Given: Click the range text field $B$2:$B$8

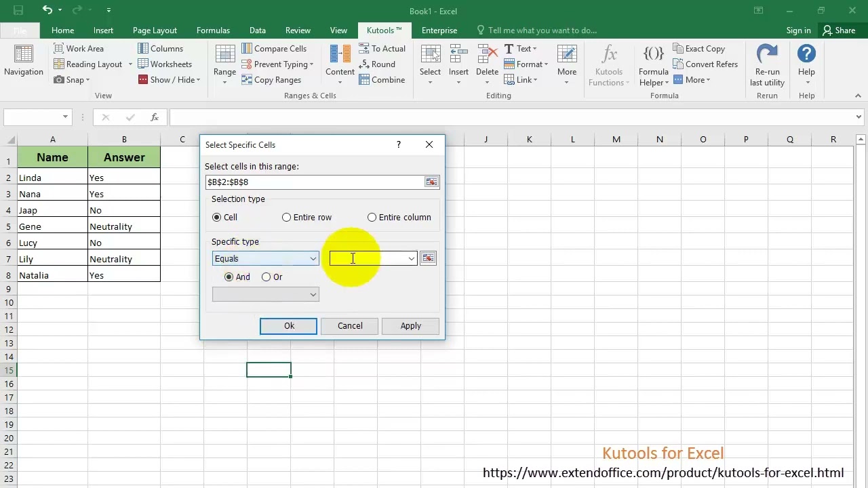Looking at the screenshot, I should [x=315, y=182].
